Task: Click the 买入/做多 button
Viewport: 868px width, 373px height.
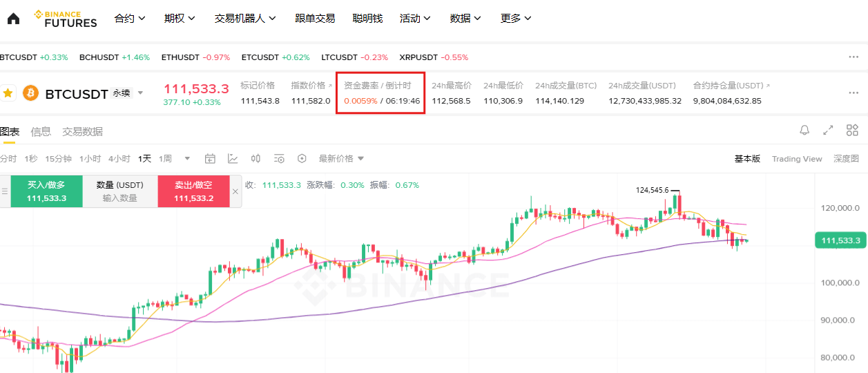Action: 46,191
